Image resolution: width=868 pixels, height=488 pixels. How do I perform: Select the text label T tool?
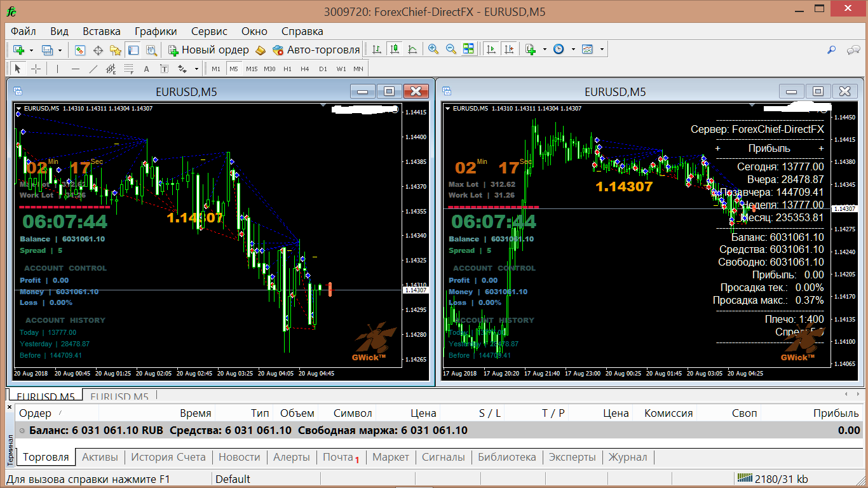click(x=164, y=69)
